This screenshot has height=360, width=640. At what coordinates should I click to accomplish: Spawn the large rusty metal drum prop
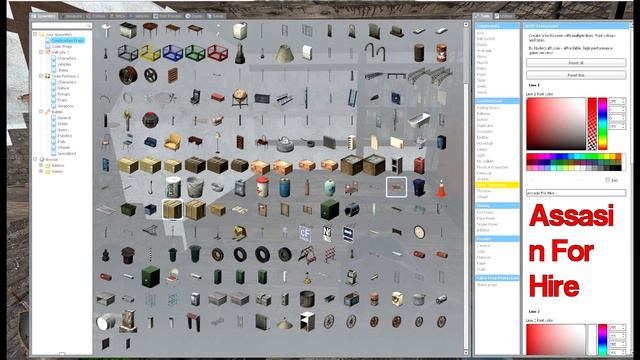(x=307, y=299)
